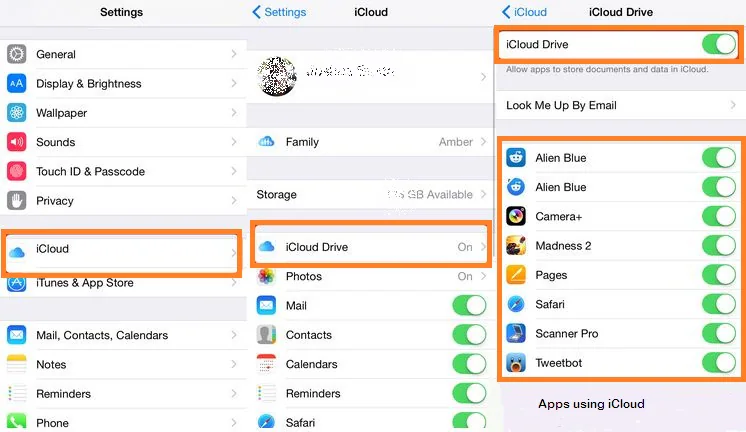The height and width of the screenshot is (432, 746).
Task: Expand Look Me Up By Email chevron
Action: 733,105
